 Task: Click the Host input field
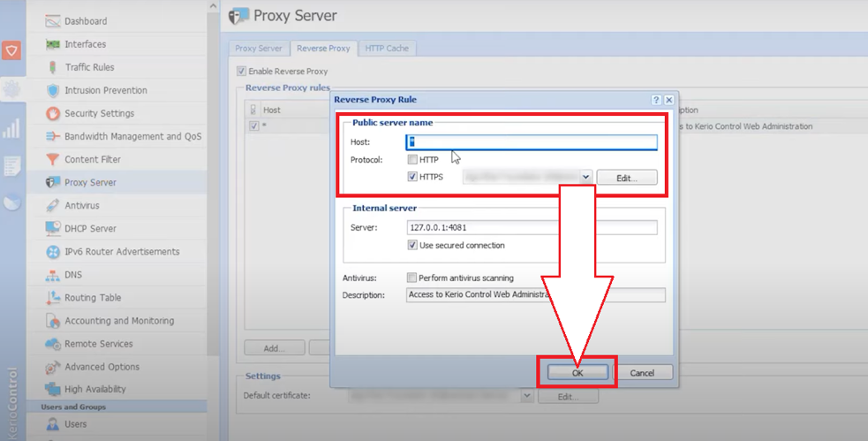point(532,142)
